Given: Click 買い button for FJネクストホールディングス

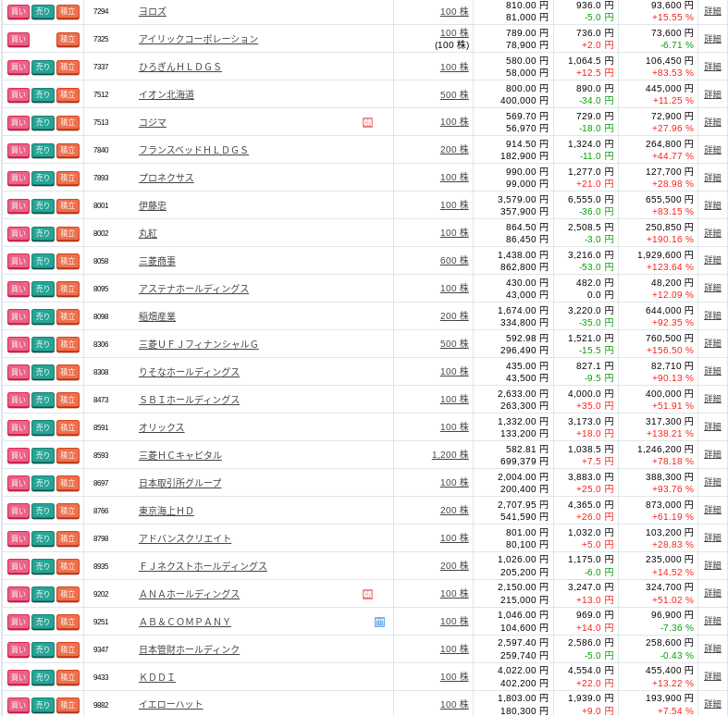Looking at the screenshot, I should 19,566.
